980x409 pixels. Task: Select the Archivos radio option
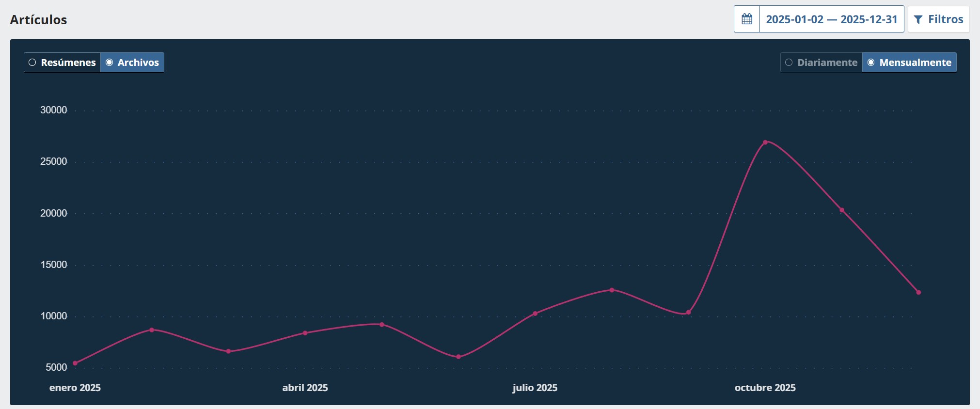point(132,63)
